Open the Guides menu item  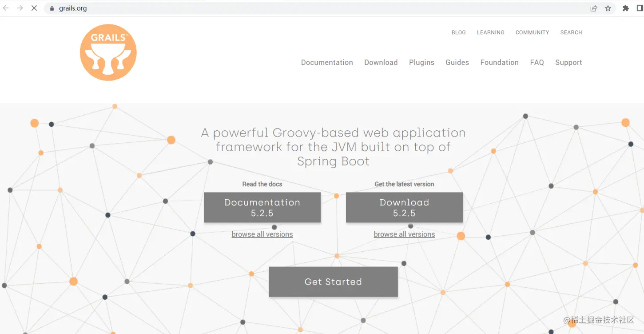pyautogui.click(x=457, y=62)
